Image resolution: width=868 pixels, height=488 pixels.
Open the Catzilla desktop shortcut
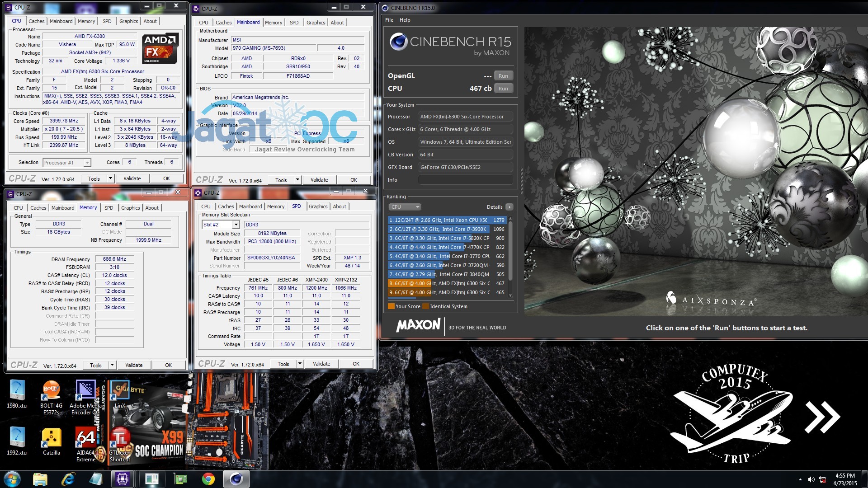point(51,437)
